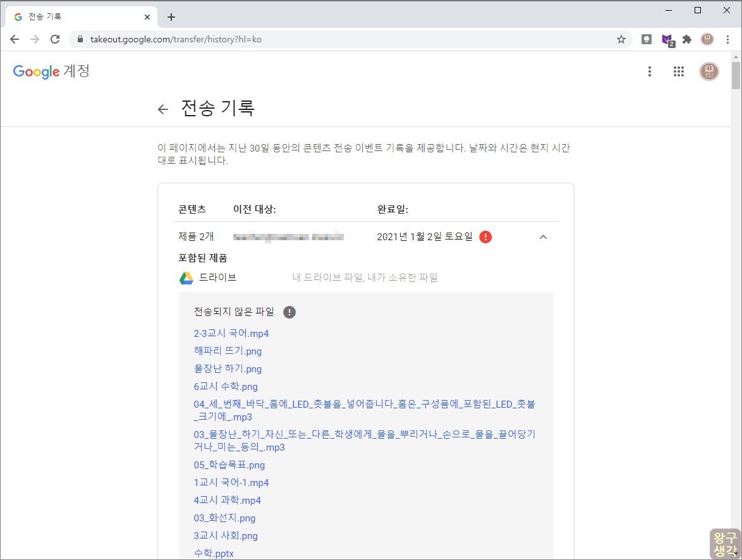Open file 1교시 국어-1.mp4
The width and height of the screenshot is (742, 560).
click(231, 482)
